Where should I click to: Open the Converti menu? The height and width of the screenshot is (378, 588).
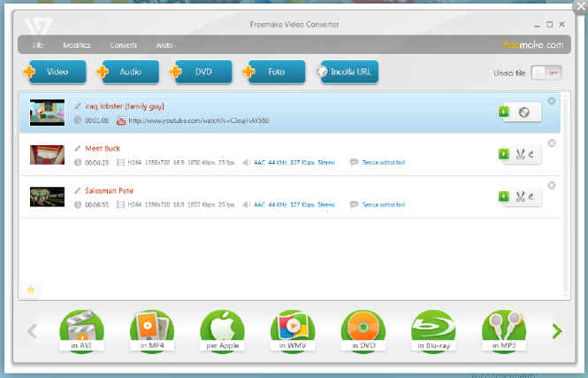pyautogui.click(x=124, y=45)
